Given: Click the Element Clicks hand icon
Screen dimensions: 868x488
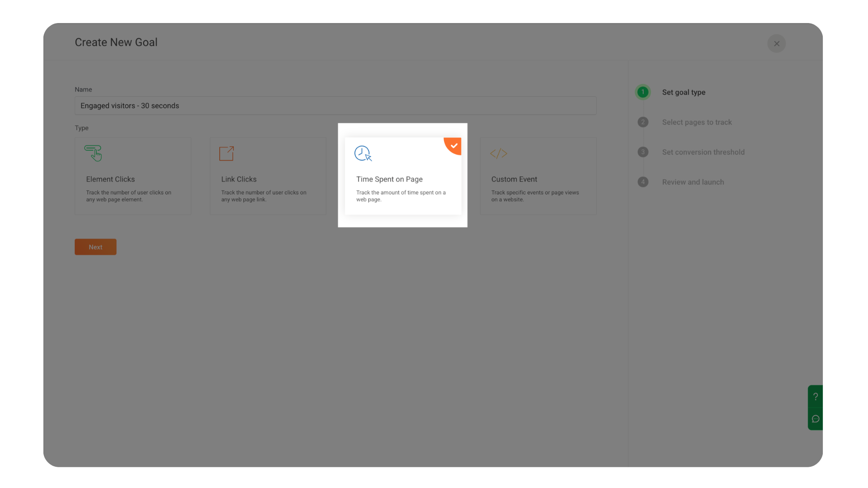Looking at the screenshot, I should [x=93, y=153].
